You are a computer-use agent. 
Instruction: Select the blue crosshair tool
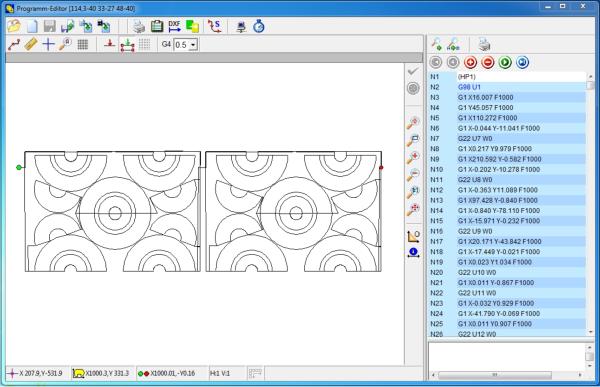tap(48, 44)
